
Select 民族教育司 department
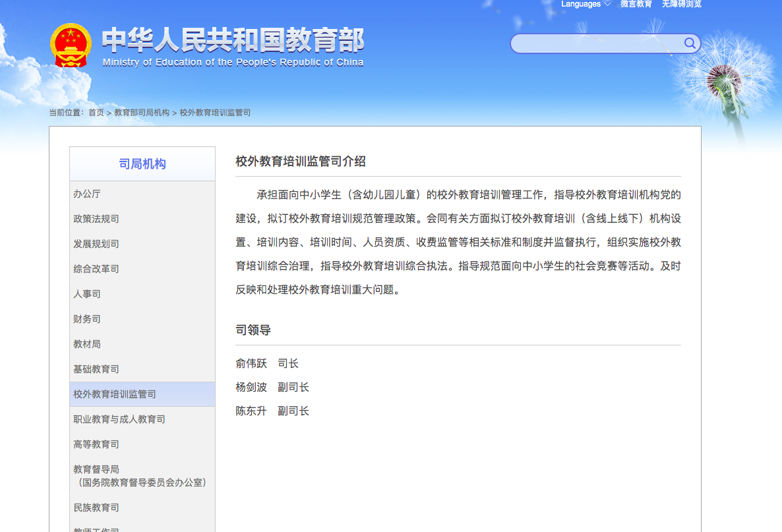[x=97, y=507]
